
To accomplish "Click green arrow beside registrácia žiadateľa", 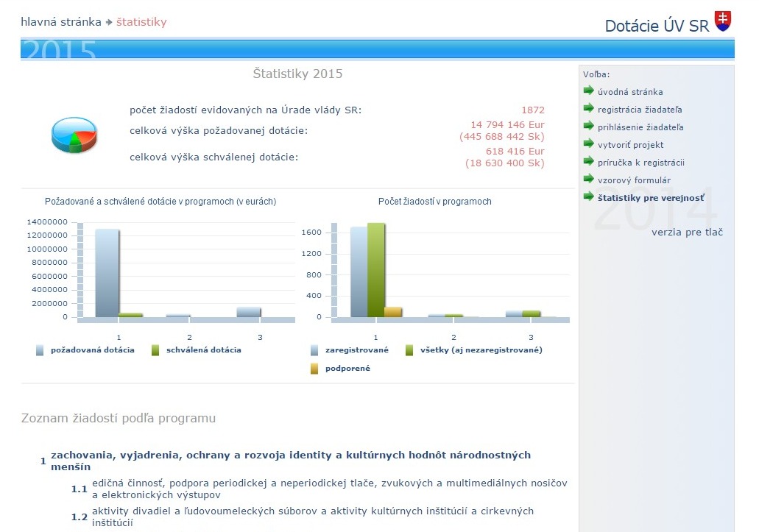I will coord(588,109).
